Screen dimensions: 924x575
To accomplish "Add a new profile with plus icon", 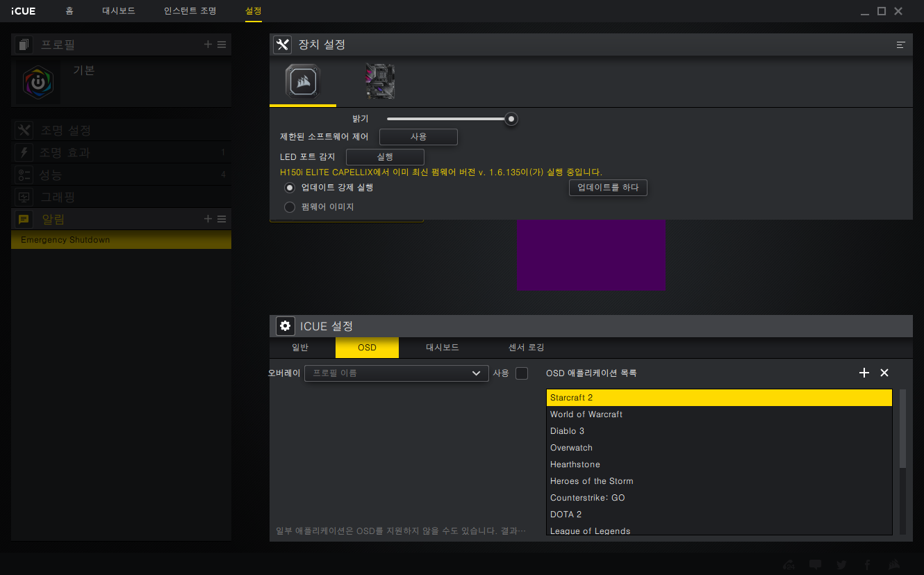I will [208, 44].
